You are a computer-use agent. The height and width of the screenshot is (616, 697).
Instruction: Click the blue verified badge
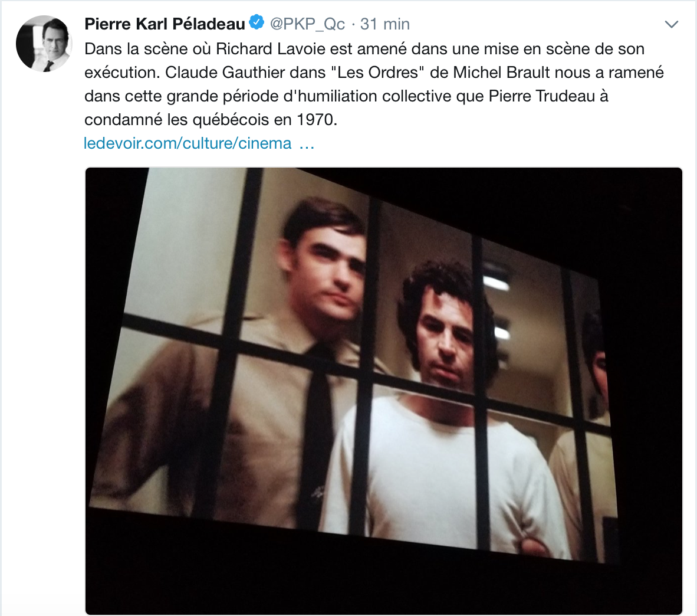tap(257, 22)
